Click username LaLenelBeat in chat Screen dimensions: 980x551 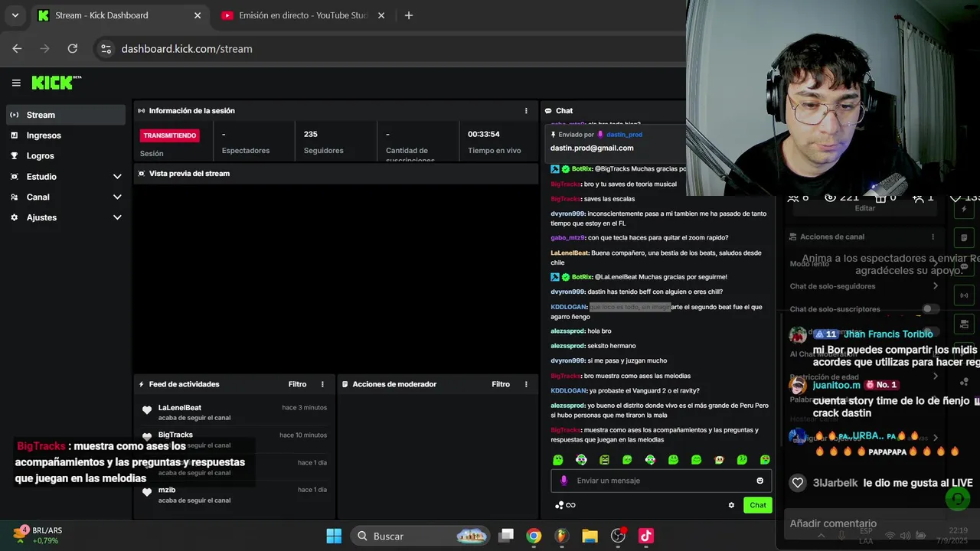(570, 253)
